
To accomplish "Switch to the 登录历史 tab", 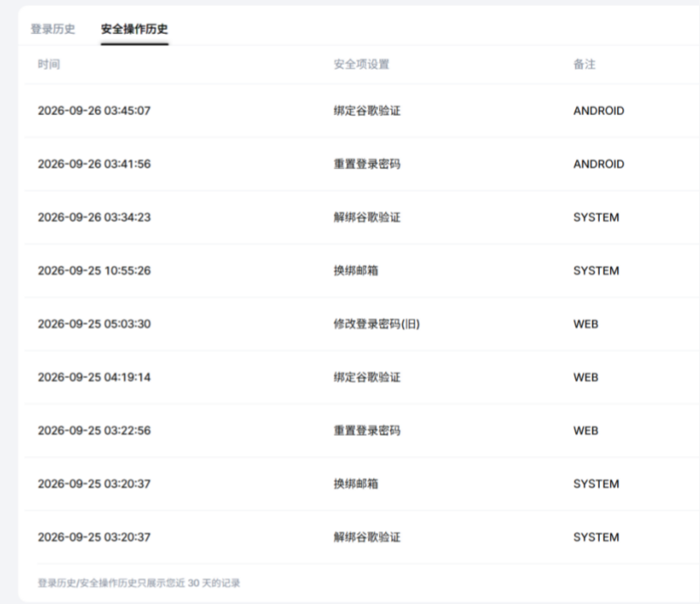I will point(52,29).
